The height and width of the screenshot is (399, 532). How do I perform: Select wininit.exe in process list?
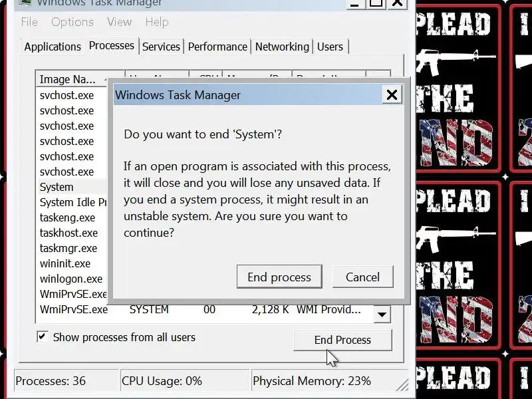(65, 263)
